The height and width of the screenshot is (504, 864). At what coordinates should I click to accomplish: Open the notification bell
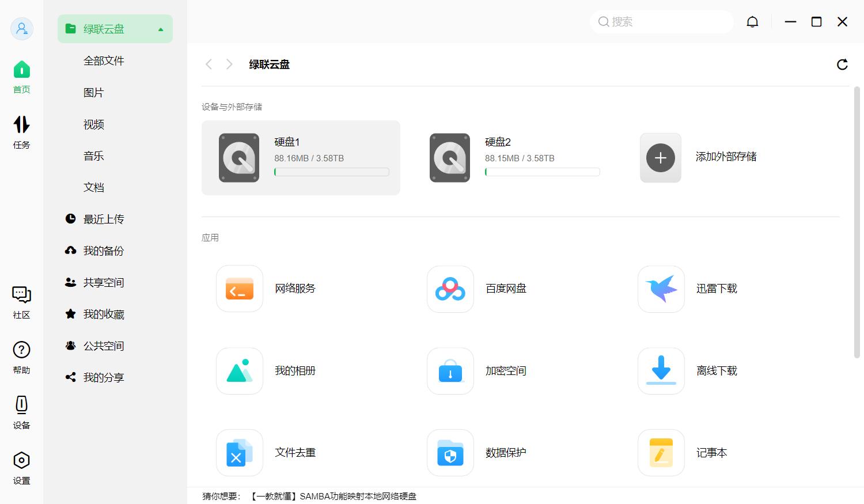click(752, 21)
